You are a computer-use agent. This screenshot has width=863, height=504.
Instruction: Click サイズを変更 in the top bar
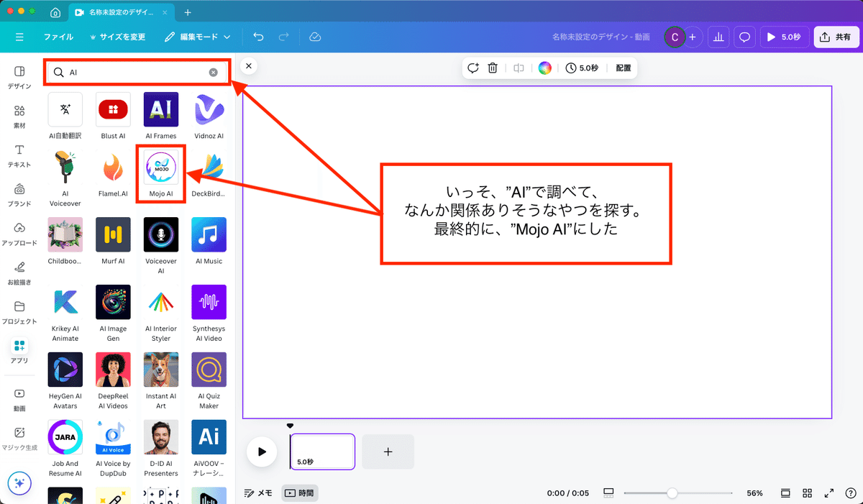click(117, 37)
